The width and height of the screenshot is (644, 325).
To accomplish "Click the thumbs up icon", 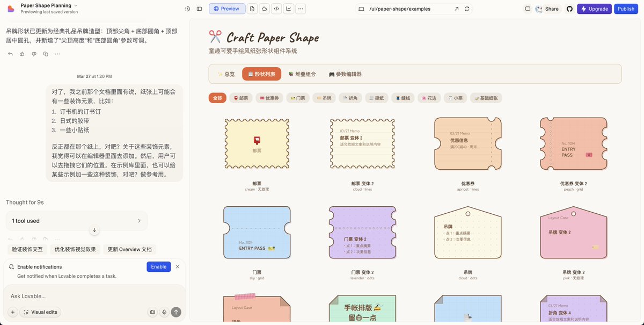I will point(22,54).
